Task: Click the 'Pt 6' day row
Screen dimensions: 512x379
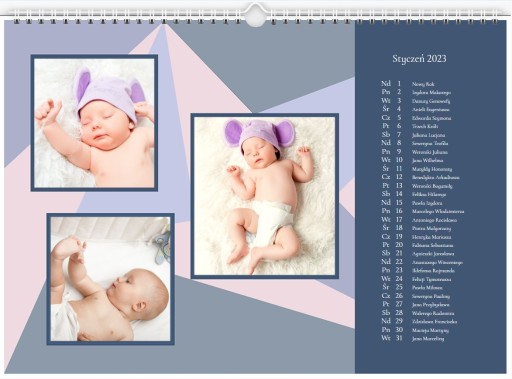Action: pos(410,126)
